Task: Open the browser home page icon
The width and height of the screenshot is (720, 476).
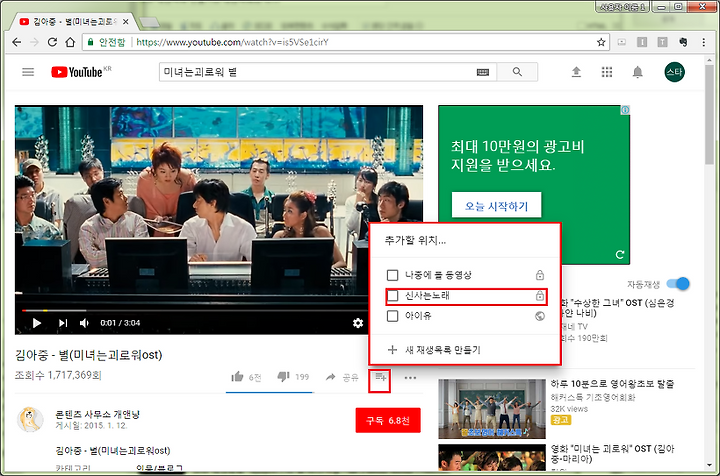Action: pos(70,42)
